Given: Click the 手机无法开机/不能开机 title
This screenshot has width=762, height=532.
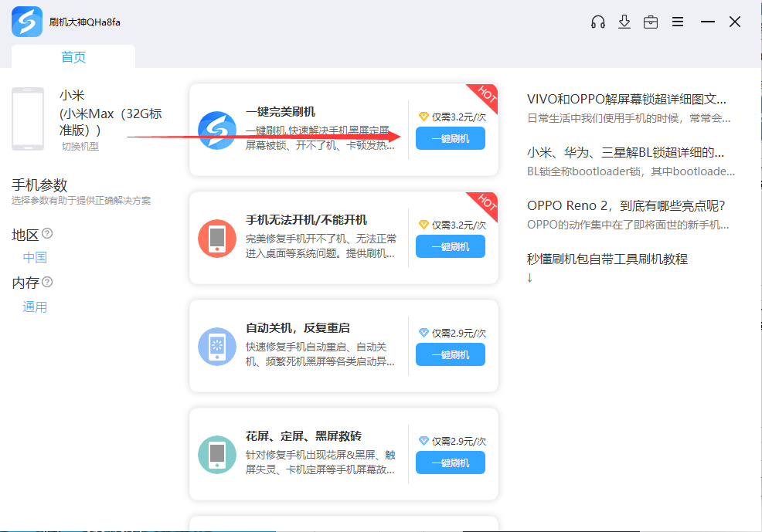Looking at the screenshot, I should pos(306,220).
